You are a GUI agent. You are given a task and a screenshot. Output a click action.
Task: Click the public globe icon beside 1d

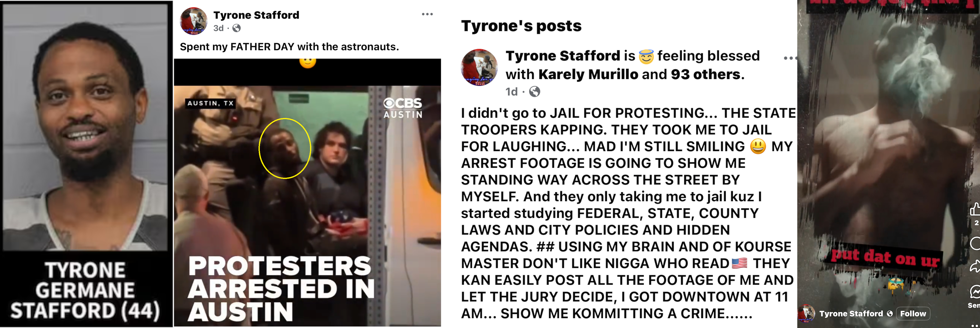click(x=534, y=92)
